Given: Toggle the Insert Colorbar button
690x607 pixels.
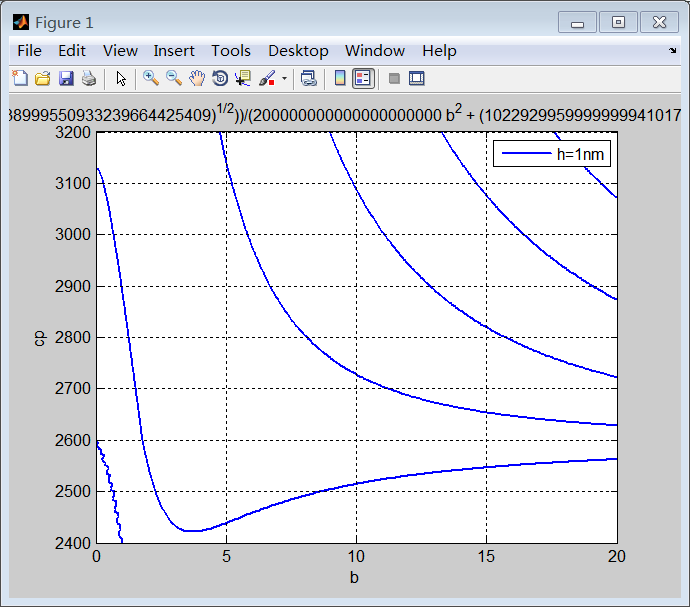Looking at the screenshot, I should 340,78.
